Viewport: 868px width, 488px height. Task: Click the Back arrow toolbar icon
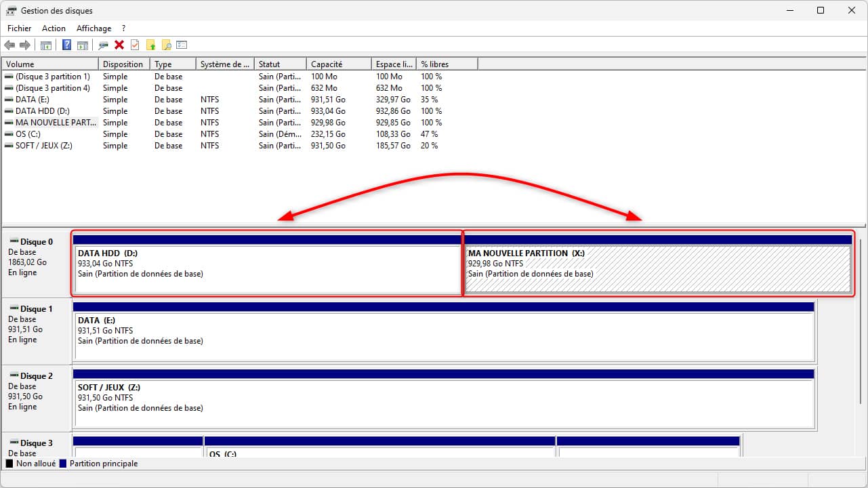(x=9, y=45)
